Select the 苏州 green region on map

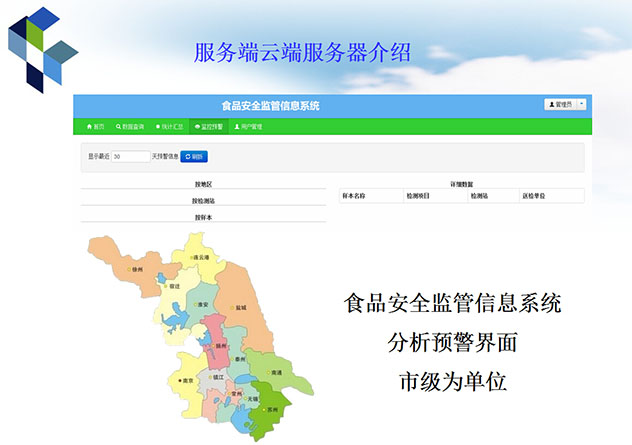pos(269,408)
